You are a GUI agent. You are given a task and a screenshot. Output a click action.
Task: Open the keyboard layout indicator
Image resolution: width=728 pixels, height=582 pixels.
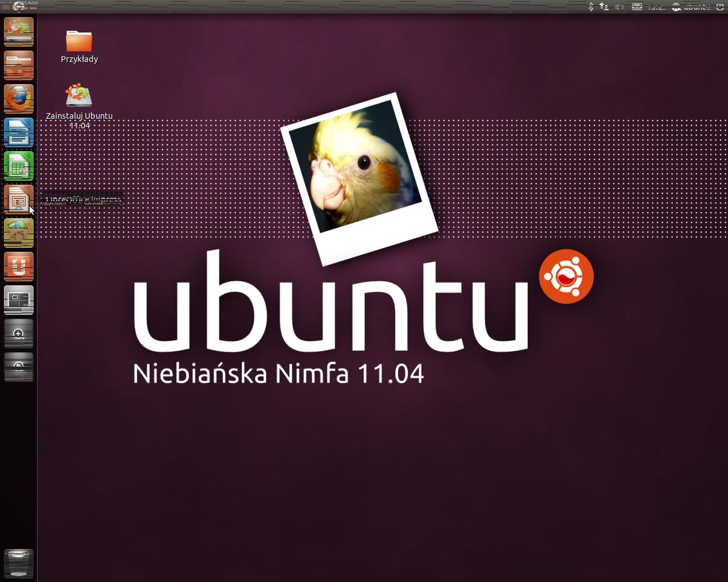click(x=637, y=6)
